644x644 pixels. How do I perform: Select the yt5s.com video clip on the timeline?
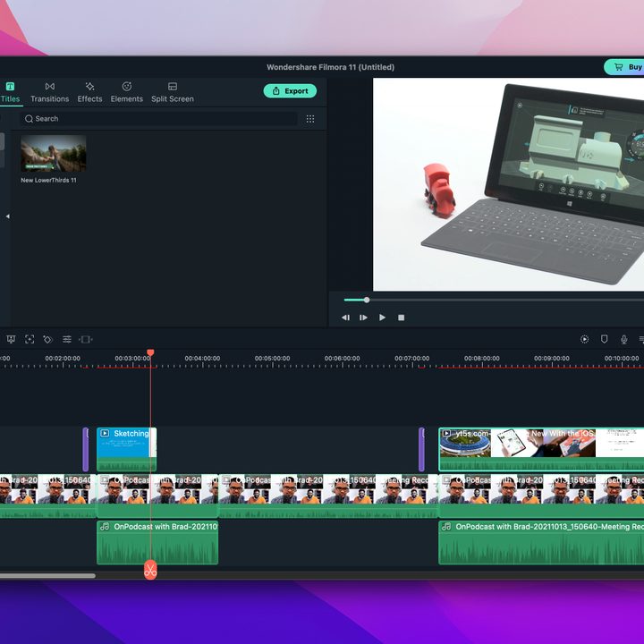541,449
